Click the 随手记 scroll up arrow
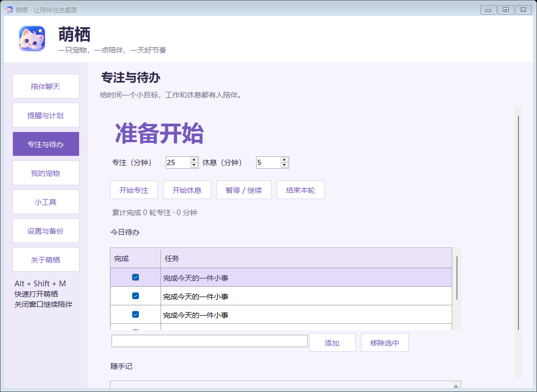Image resolution: width=537 pixels, height=392 pixels. click(x=456, y=386)
